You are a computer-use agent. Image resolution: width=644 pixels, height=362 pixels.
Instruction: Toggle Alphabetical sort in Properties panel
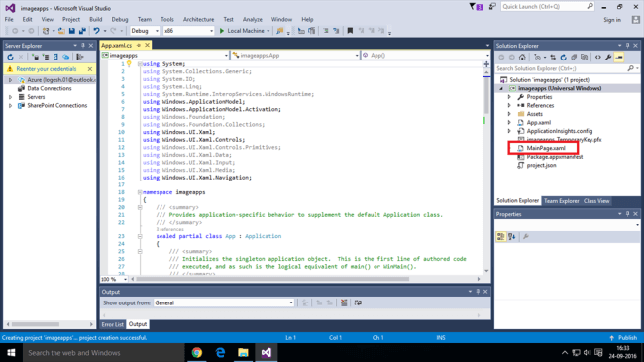(512, 236)
